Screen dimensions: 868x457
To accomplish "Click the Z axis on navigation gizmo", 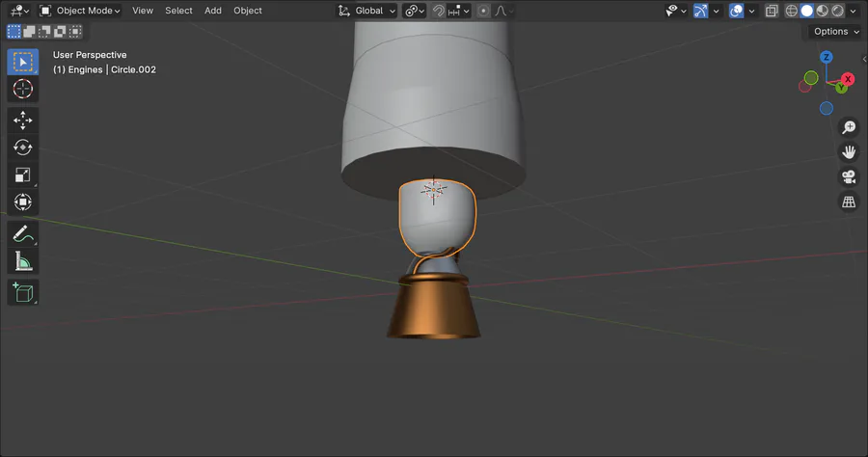I will click(x=827, y=57).
